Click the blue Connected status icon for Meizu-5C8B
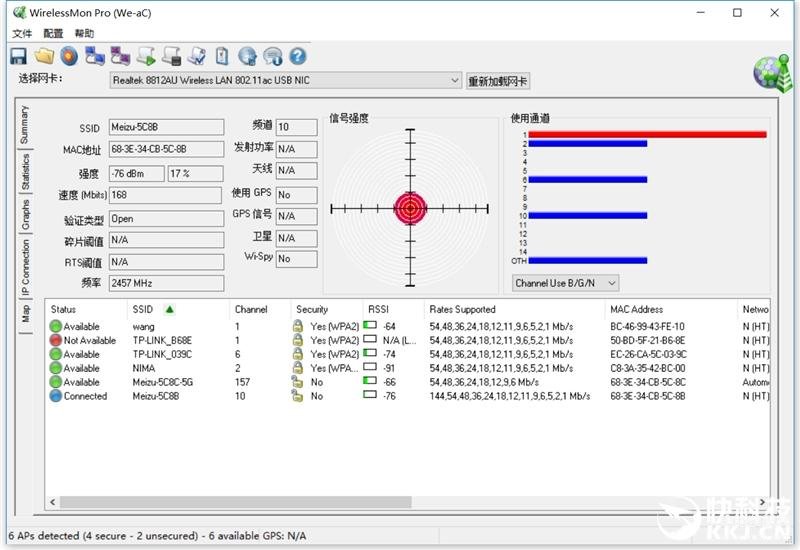Image resolution: width=800 pixels, height=550 pixels. (x=56, y=395)
